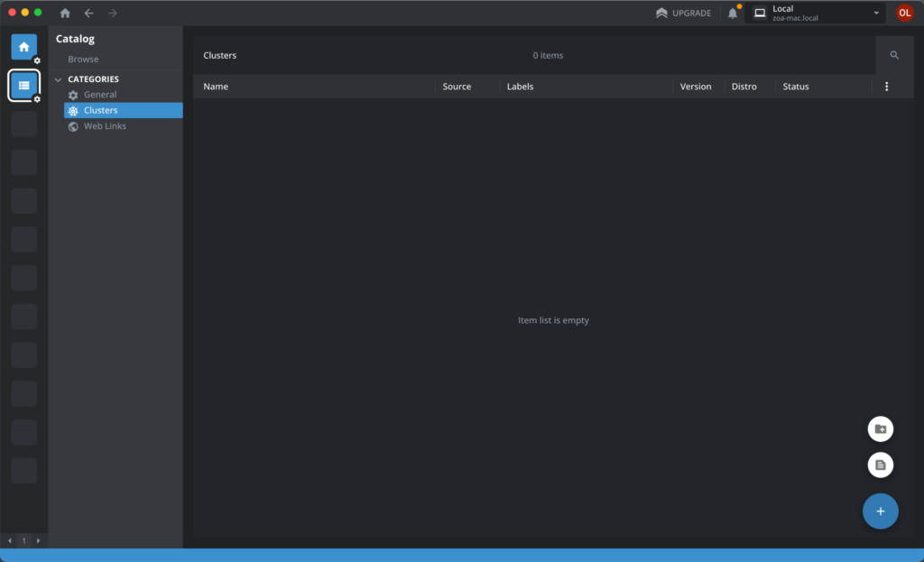Viewport: 924px width, 562px height.
Task: Collapse the CATEGORIES section
Action: (x=58, y=78)
